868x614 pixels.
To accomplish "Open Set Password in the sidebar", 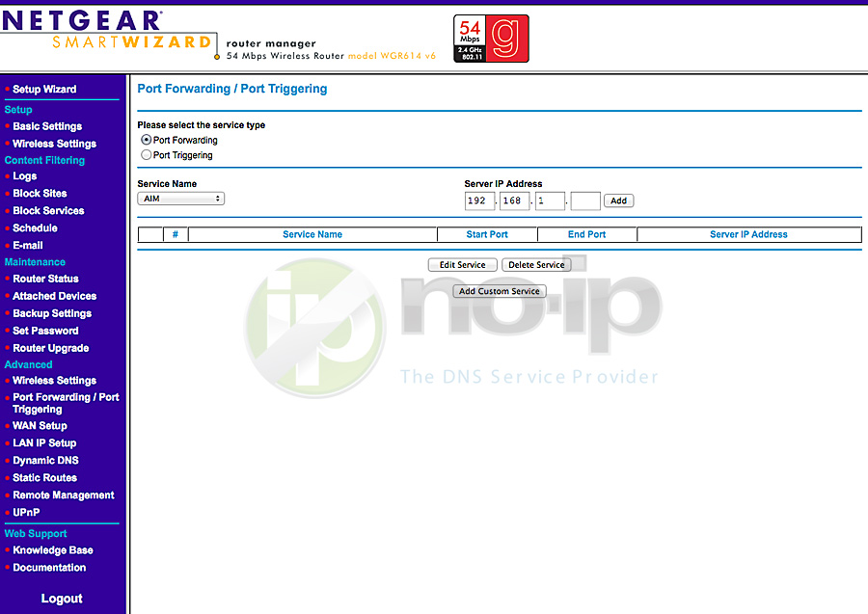I will click(x=45, y=331).
